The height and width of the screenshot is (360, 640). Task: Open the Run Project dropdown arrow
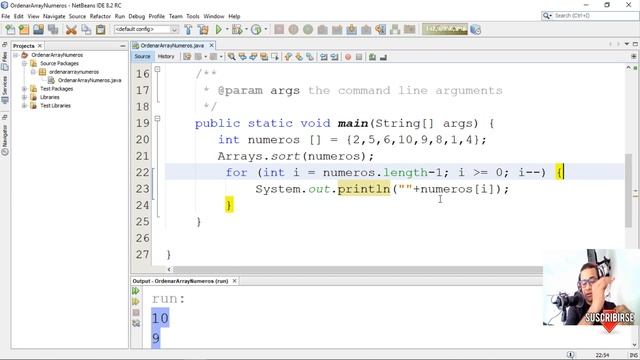pyautogui.click(x=227, y=29)
